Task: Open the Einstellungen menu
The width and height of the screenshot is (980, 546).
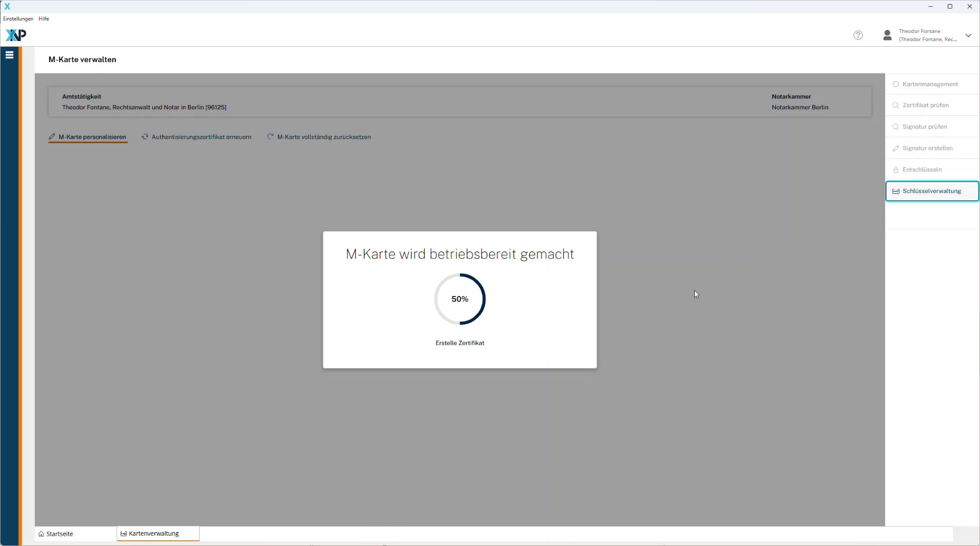Action: point(18,18)
